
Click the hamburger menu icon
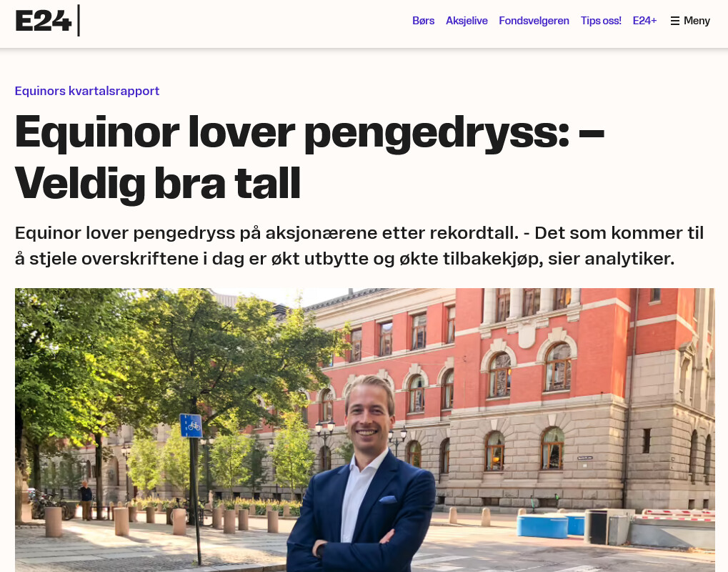coord(674,21)
